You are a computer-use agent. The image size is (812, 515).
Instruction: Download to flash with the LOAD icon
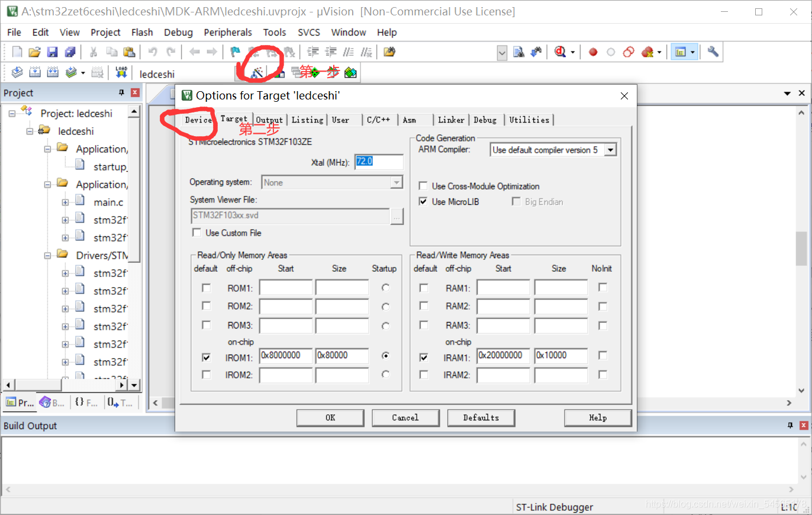point(121,73)
